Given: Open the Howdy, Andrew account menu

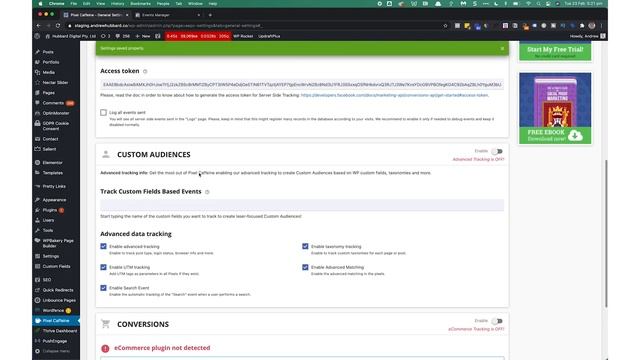Looking at the screenshot, I should [587, 36].
